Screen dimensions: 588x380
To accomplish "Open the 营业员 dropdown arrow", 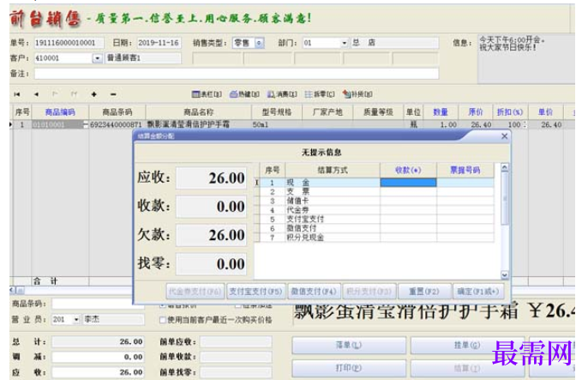I will click(76, 320).
